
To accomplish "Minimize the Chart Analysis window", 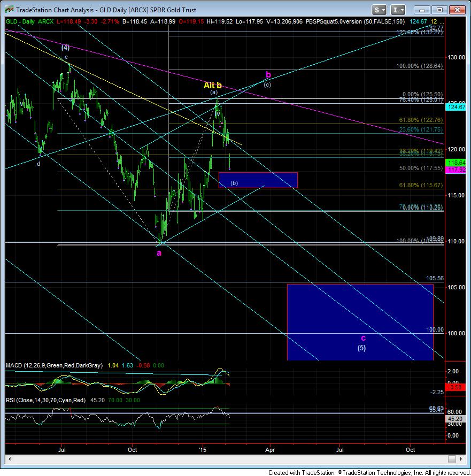I will pos(422,10).
